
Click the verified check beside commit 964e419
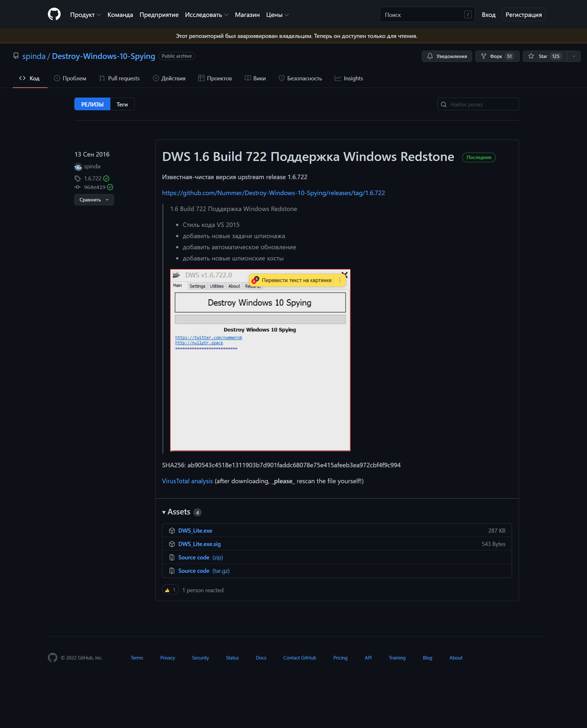tap(110, 187)
